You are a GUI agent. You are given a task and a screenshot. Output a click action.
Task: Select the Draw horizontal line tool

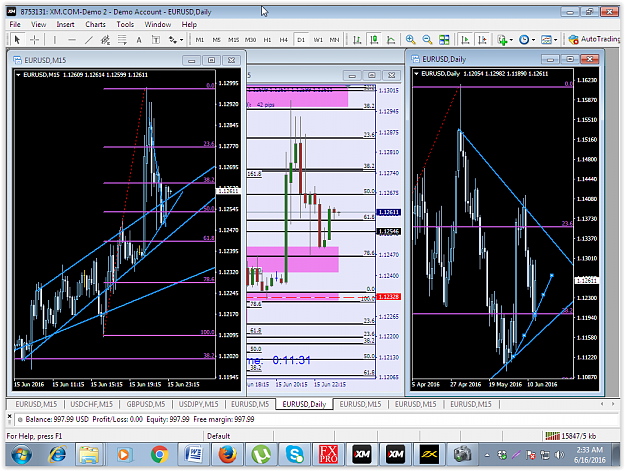point(72,39)
